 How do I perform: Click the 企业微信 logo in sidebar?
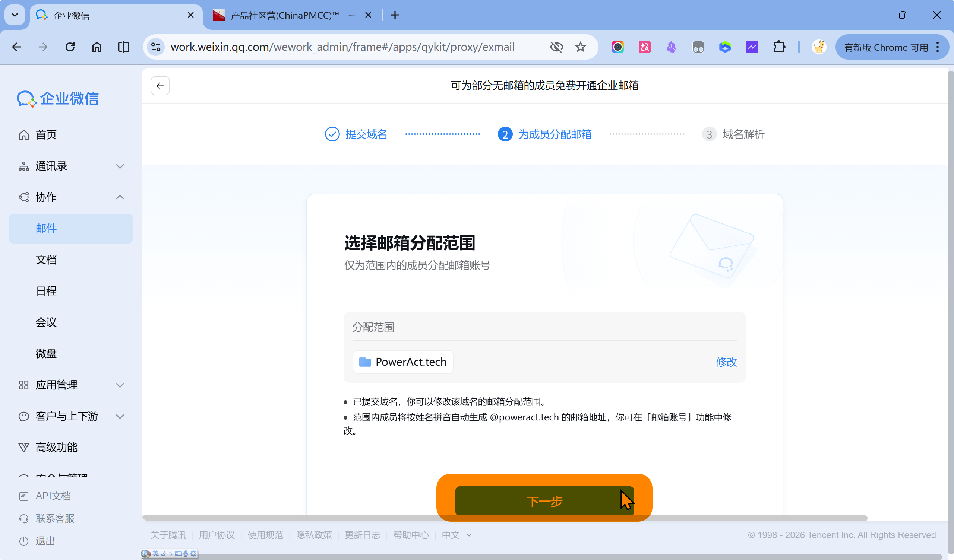click(57, 99)
